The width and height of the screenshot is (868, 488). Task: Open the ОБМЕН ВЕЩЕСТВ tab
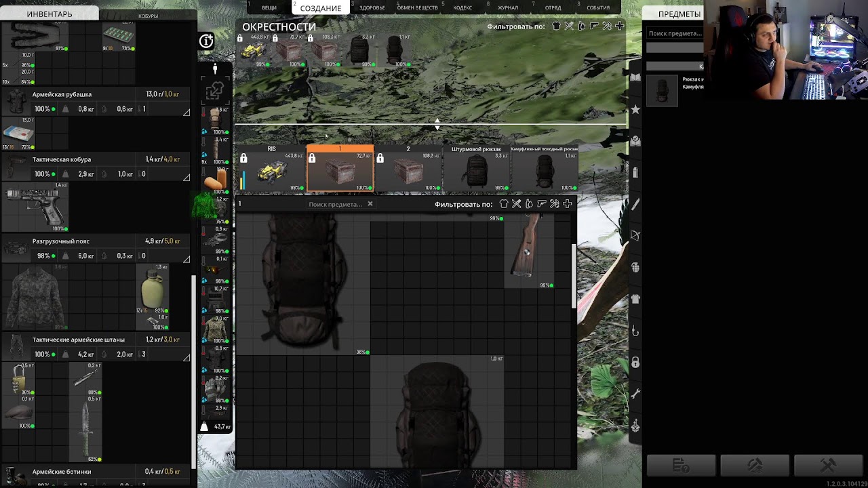pyautogui.click(x=417, y=7)
